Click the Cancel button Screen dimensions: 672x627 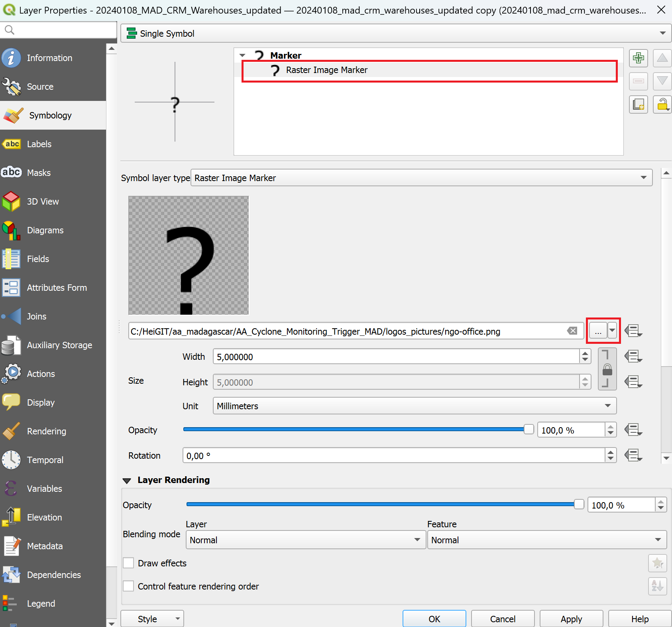pyautogui.click(x=503, y=619)
